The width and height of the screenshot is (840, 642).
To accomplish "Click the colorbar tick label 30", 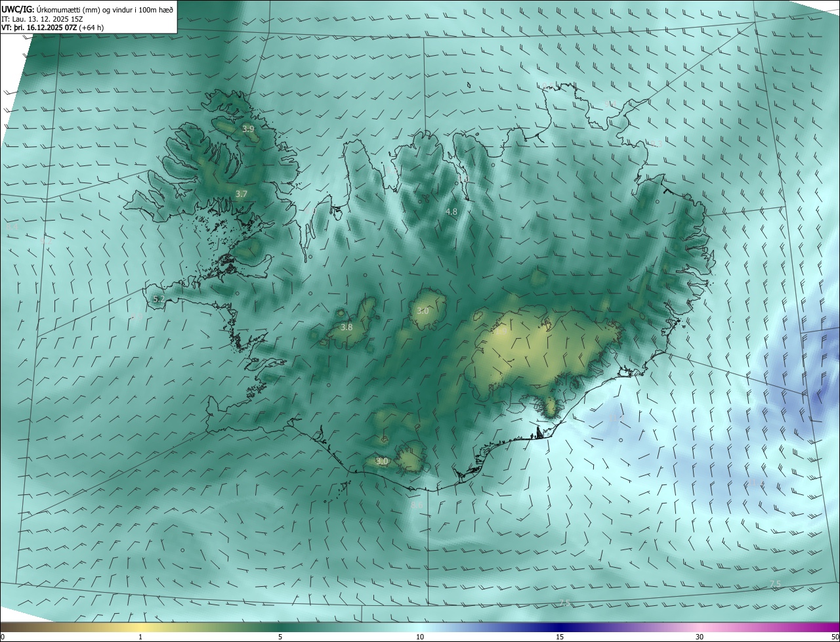I will (x=700, y=637).
